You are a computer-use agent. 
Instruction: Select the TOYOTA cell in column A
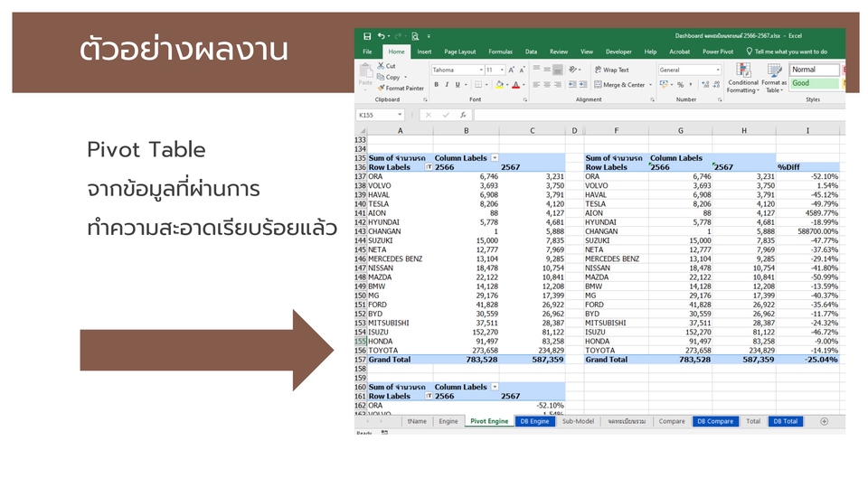[400, 351]
